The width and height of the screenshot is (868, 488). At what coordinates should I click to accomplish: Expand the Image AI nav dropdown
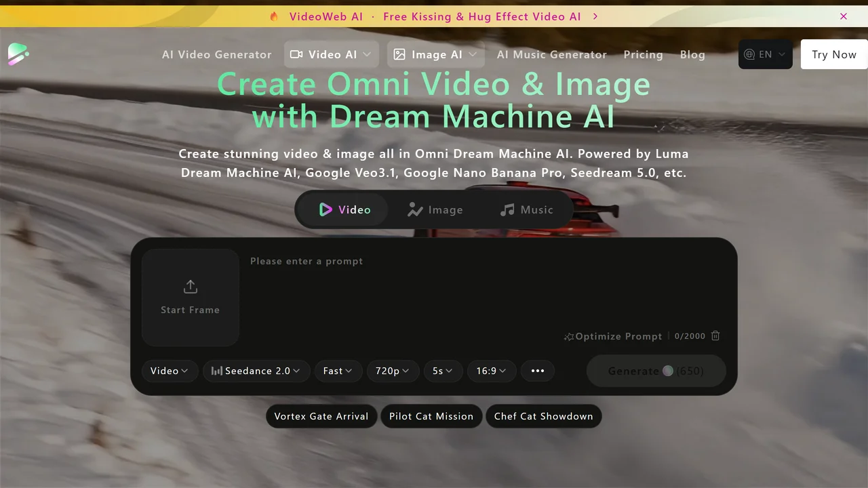tap(436, 54)
